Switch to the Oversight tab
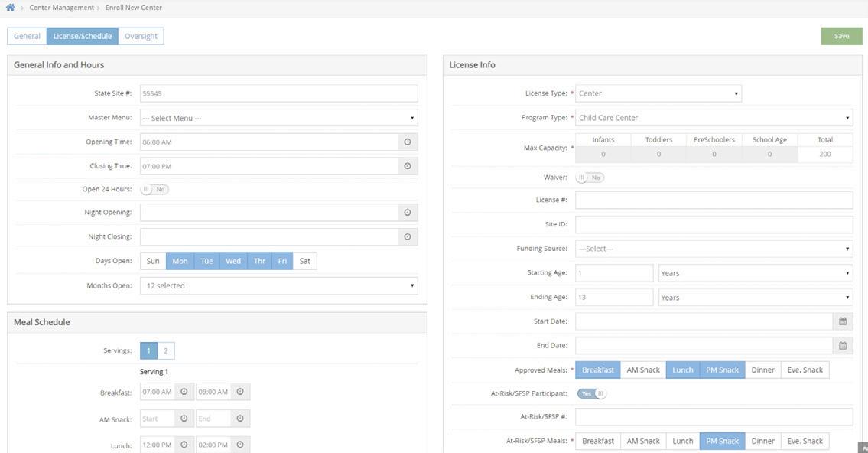The width and height of the screenshot is (868, 453). pyautogui.click(x=141, y=36)
